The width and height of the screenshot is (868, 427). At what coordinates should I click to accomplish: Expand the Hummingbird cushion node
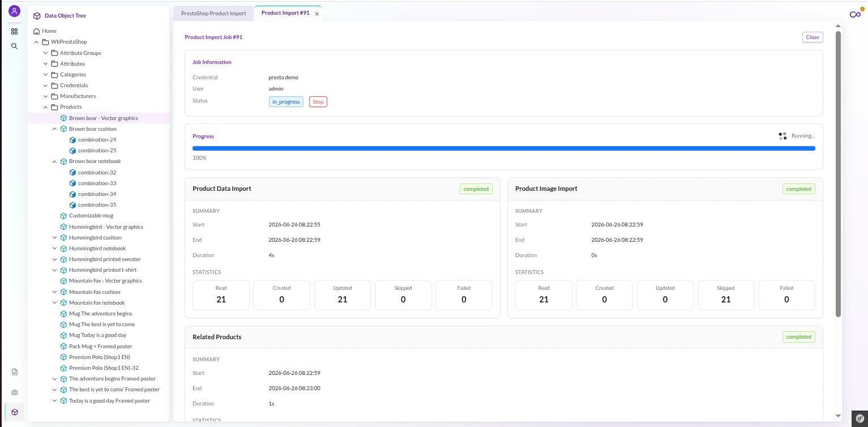55,238
